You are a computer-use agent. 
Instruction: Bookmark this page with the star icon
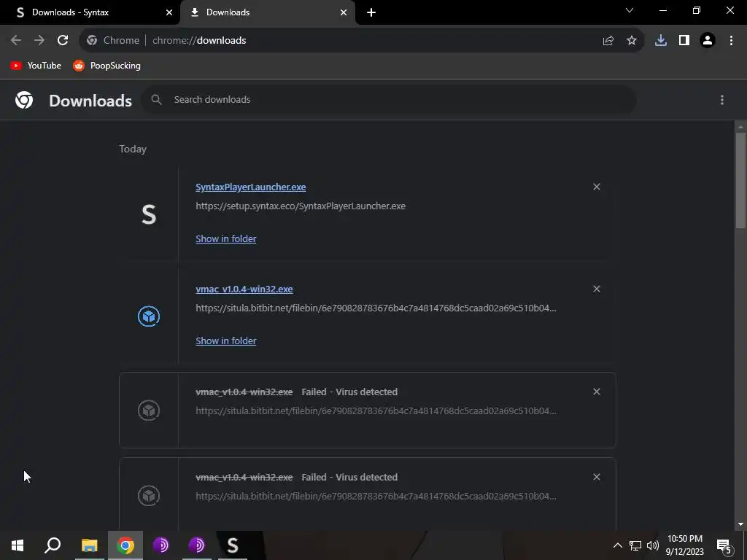tap(632, 41)
